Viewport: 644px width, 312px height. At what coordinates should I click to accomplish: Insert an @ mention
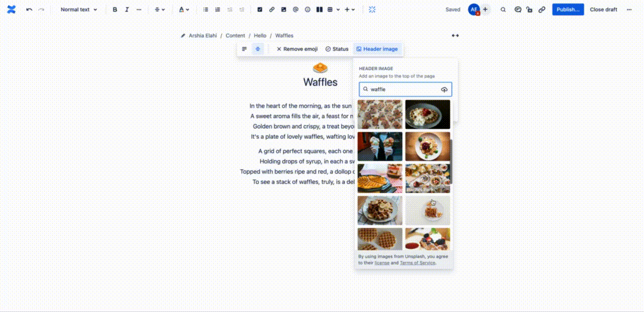pyautogui.click(x=295, y=10)
